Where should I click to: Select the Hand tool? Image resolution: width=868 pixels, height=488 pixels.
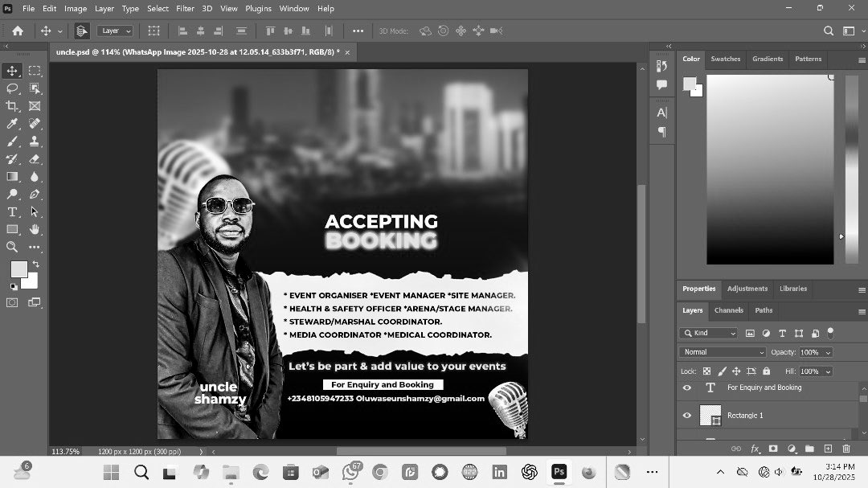click(x=34, y=229)
